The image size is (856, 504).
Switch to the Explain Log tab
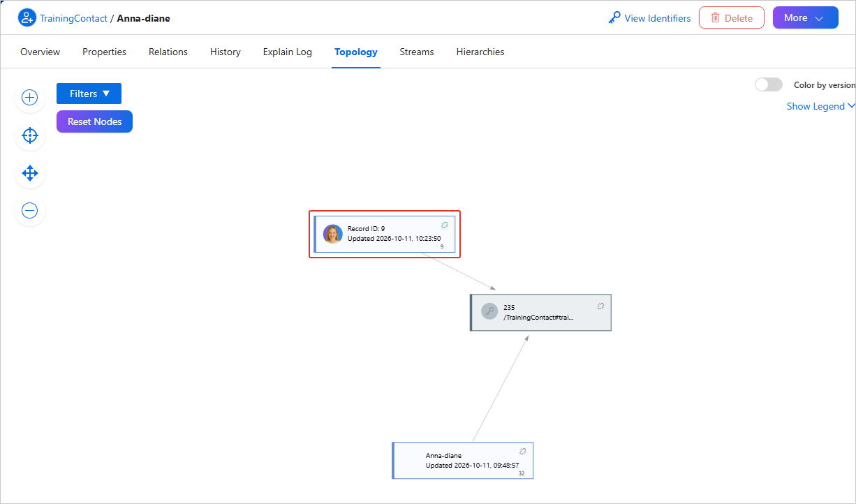click(288, 52)
